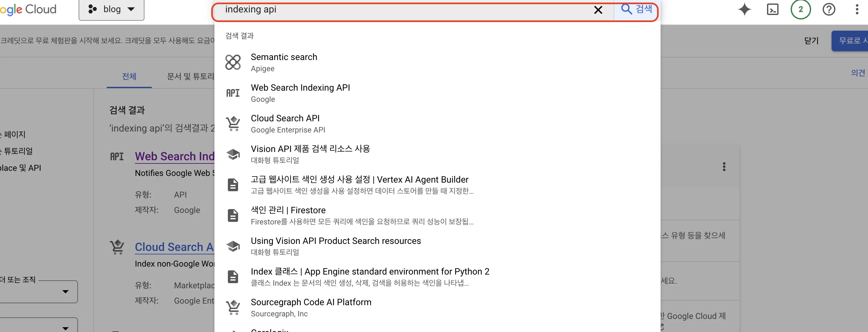Open Vision API 제품 검색 리소스 사용 tutorial
Image resolution: width=868 pixels, height=332 pixels.
[x=437, y=155]
